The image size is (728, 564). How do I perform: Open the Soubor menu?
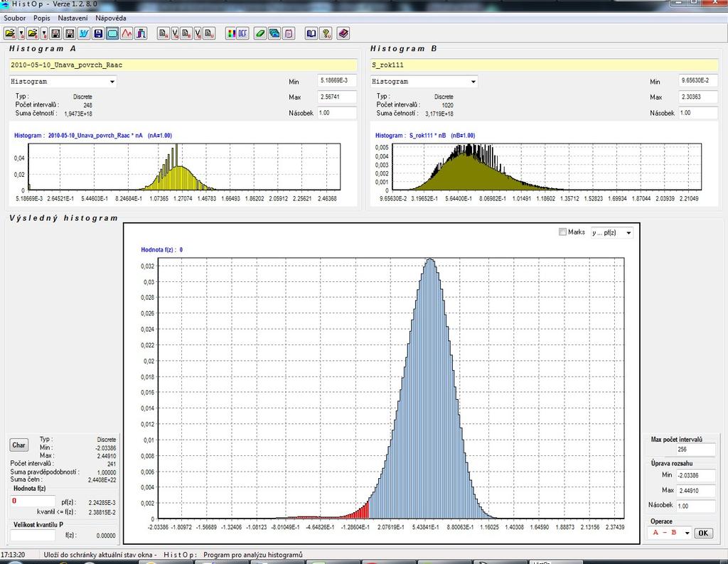(15, 18)
